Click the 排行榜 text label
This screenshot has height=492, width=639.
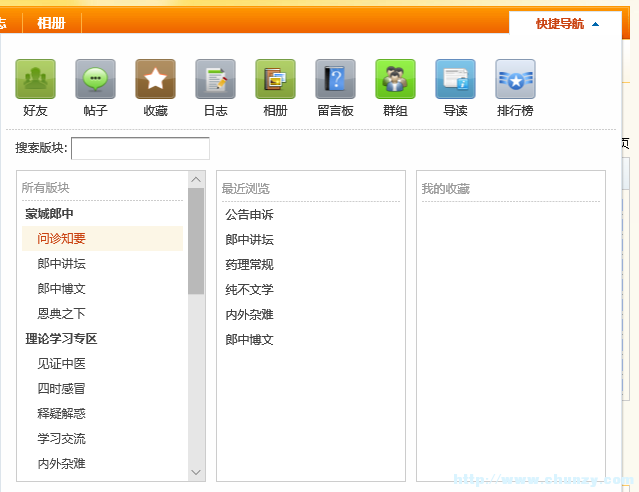tap(515, 110)
